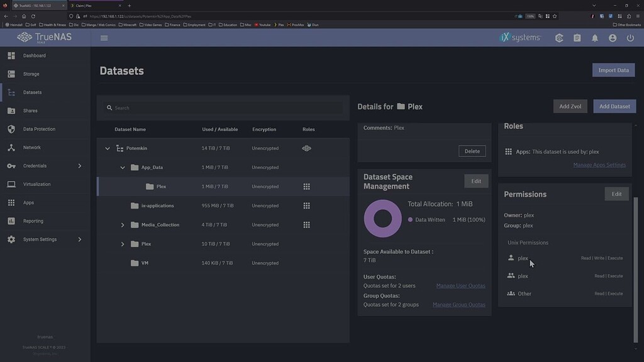Open the Manage Group Quotas link

tap(459, 304)
